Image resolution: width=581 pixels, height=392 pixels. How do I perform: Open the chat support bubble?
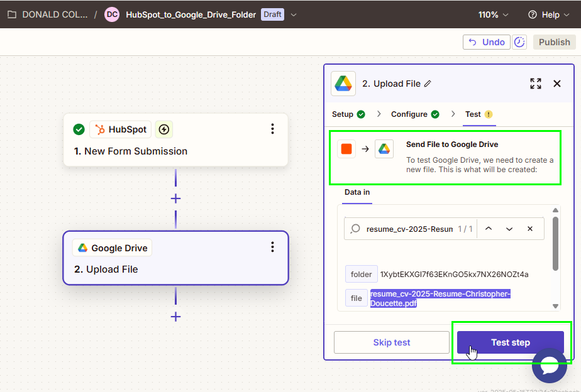pyautogui.click(x=550, y=366)
